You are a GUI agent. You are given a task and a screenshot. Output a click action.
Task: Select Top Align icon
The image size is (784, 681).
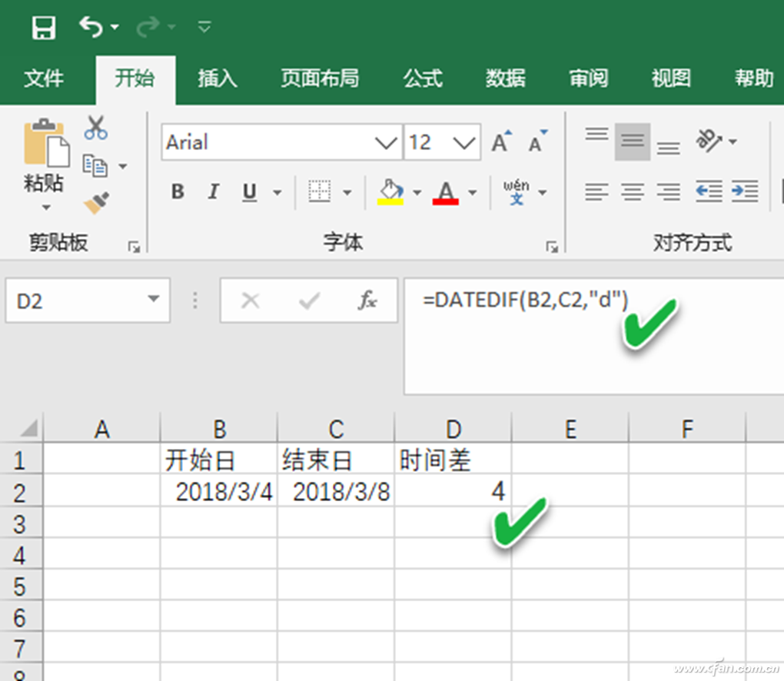(597, 135)
